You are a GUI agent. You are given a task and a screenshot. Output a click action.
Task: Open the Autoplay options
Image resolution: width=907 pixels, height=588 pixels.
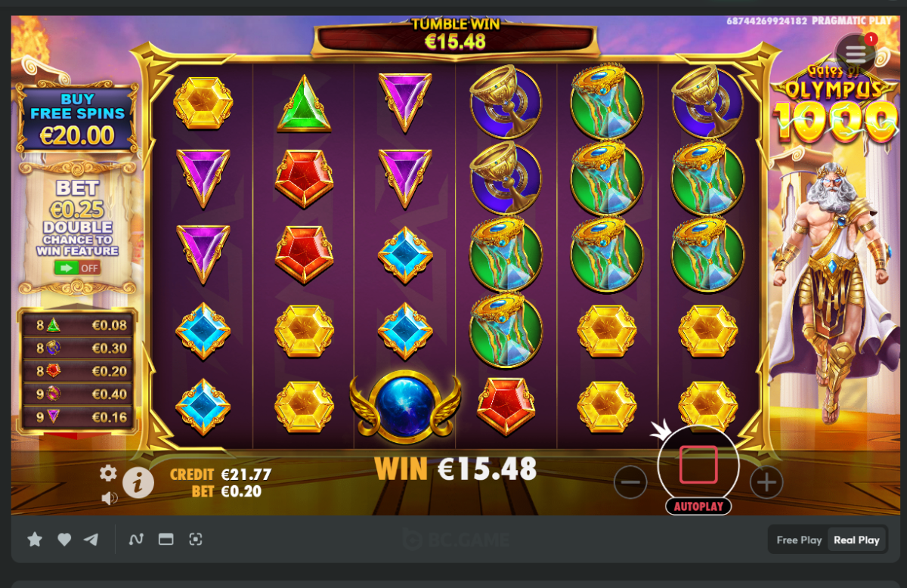click(x=698, y=506)
